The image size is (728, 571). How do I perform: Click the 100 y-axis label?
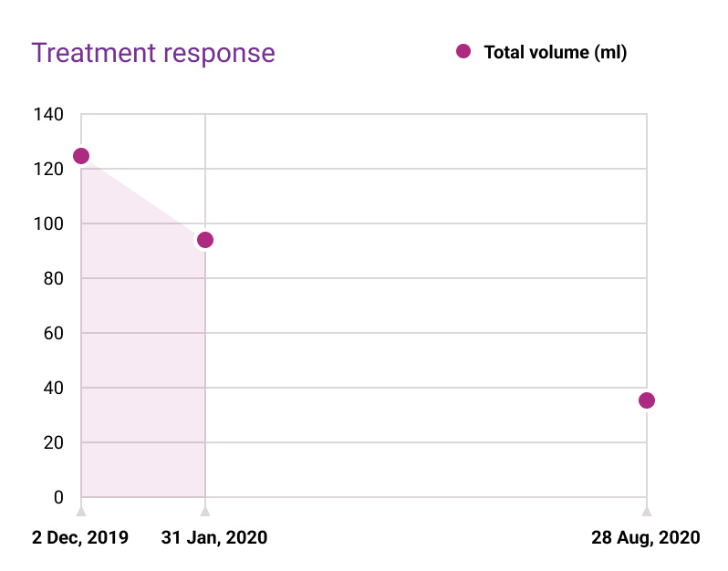(x=49, y=224)
